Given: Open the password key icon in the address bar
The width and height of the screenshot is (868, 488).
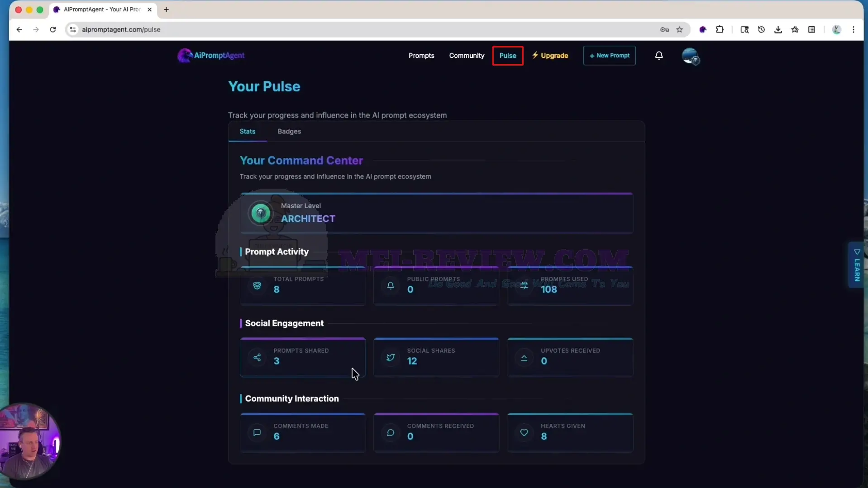Looking at the screenshot, I should tap(664, 29).
